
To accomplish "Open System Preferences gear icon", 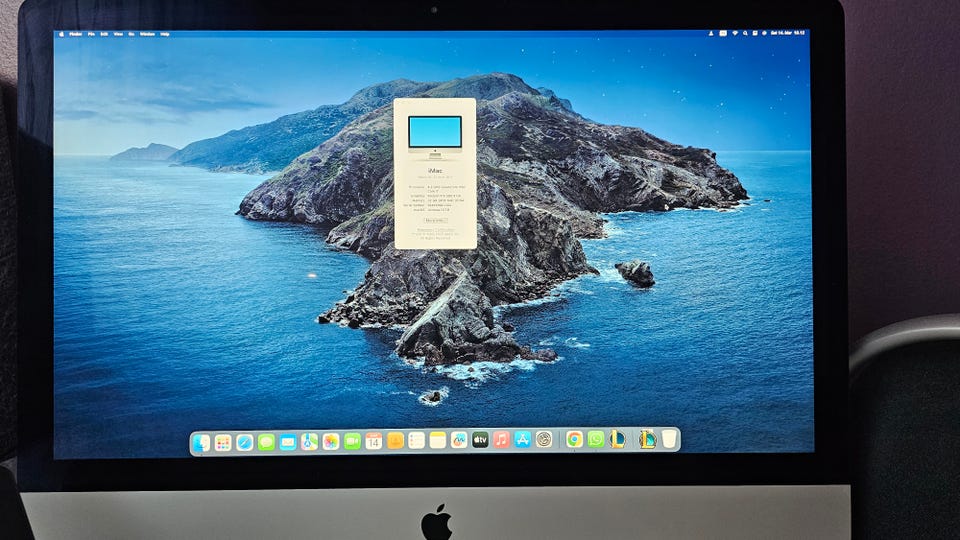I will (544, 439).
